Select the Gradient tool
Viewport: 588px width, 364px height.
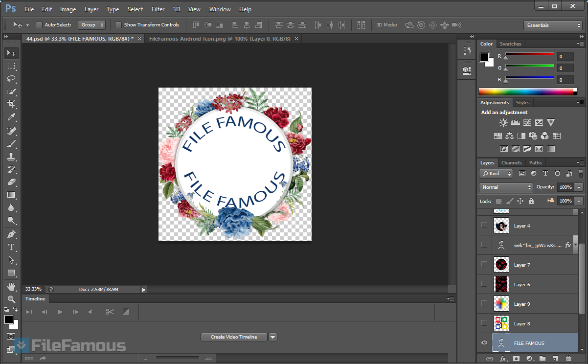pos(12,195)
